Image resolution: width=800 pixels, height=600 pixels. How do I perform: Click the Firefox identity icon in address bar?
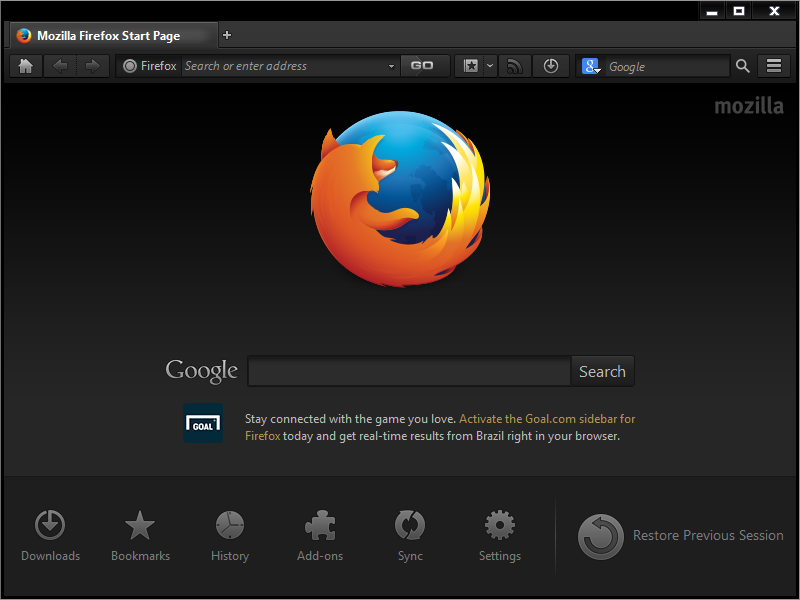coord(130,66)
